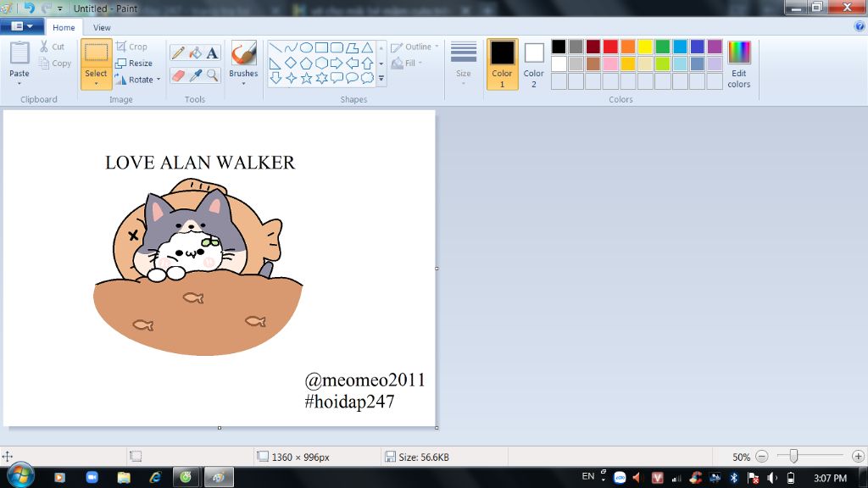Expand the Paste dropdown arrow

[19, 84]
